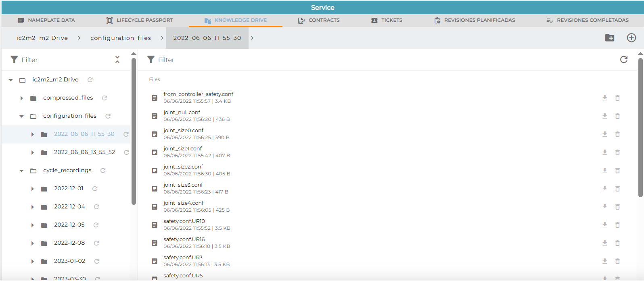Download joint_size2.conf file
The width and height of the screenshot is (644, 281).
pos(605,171)
